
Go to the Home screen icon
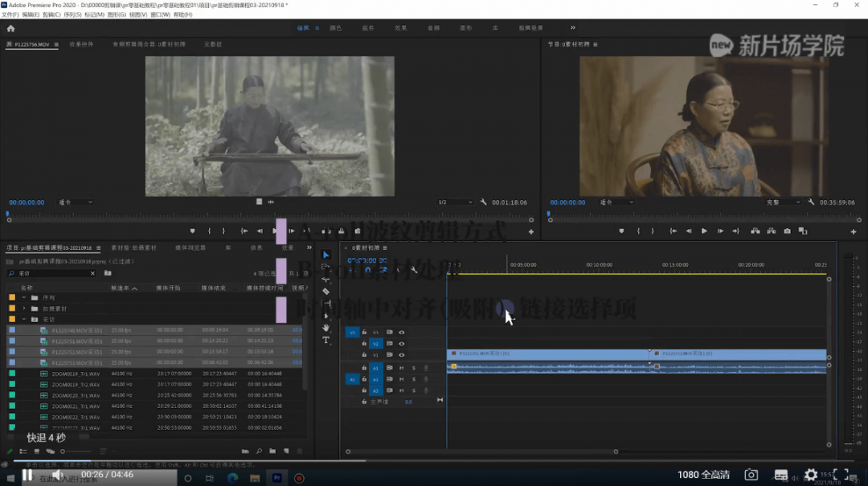point(10,28)
